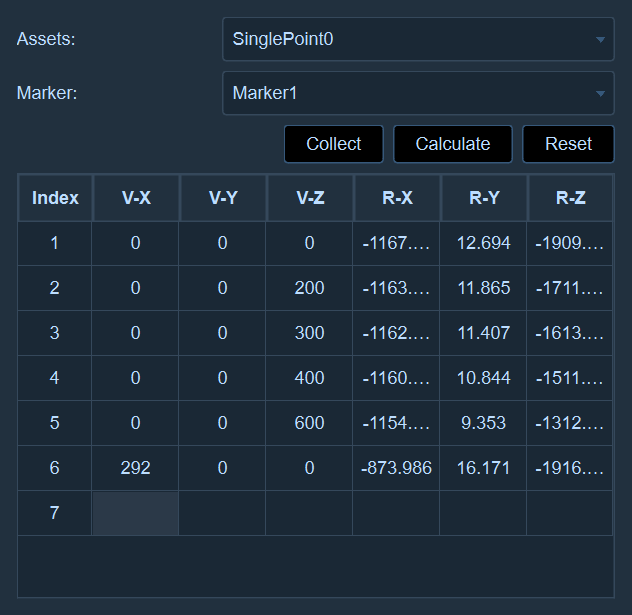Select R-Y value 9.353

tap(483, 423)
